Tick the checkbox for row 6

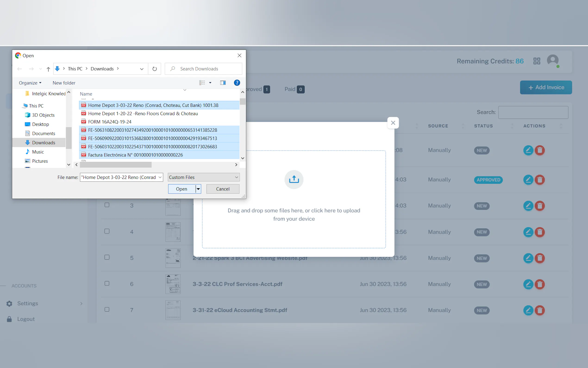[x=107, y=284]
